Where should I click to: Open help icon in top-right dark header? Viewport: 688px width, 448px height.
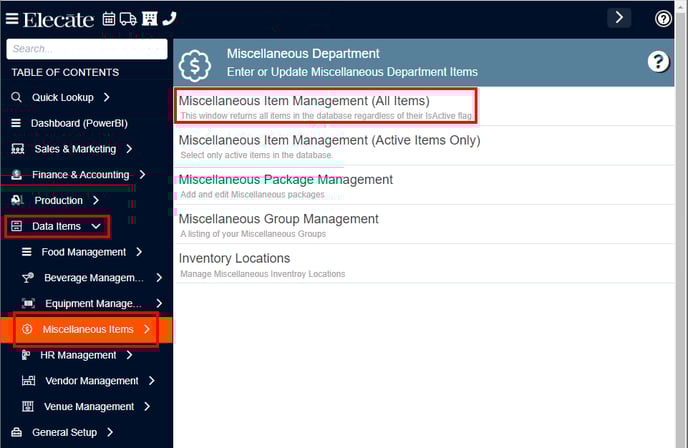click(x=663, y=18)
